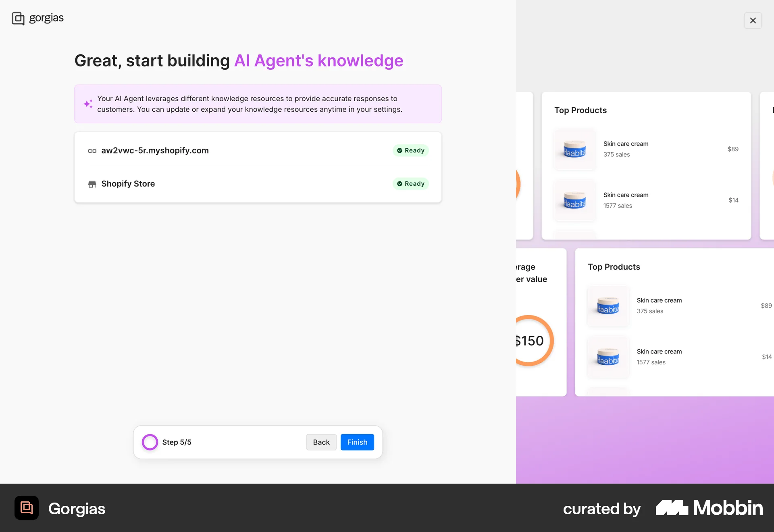Viewport: 774px width, 532px height.
Task: Click the sparkle icon in the purple info banner
Action: click(x=88, y=104)
